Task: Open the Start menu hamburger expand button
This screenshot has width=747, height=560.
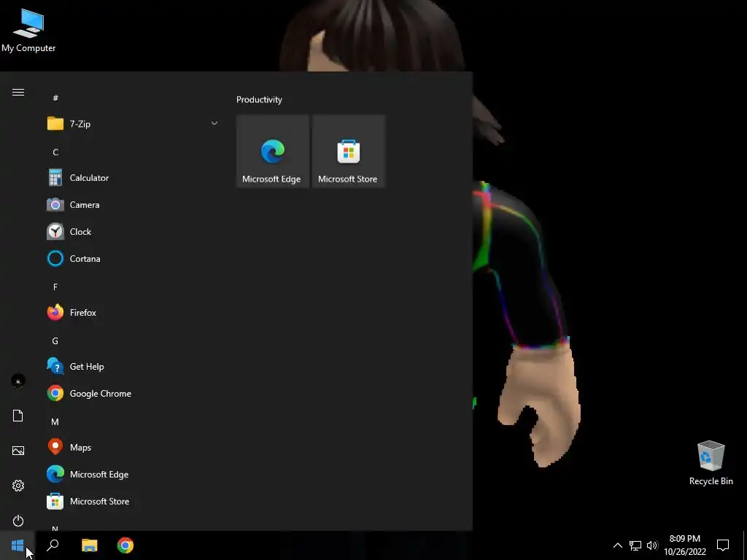Action: (18, 93)
